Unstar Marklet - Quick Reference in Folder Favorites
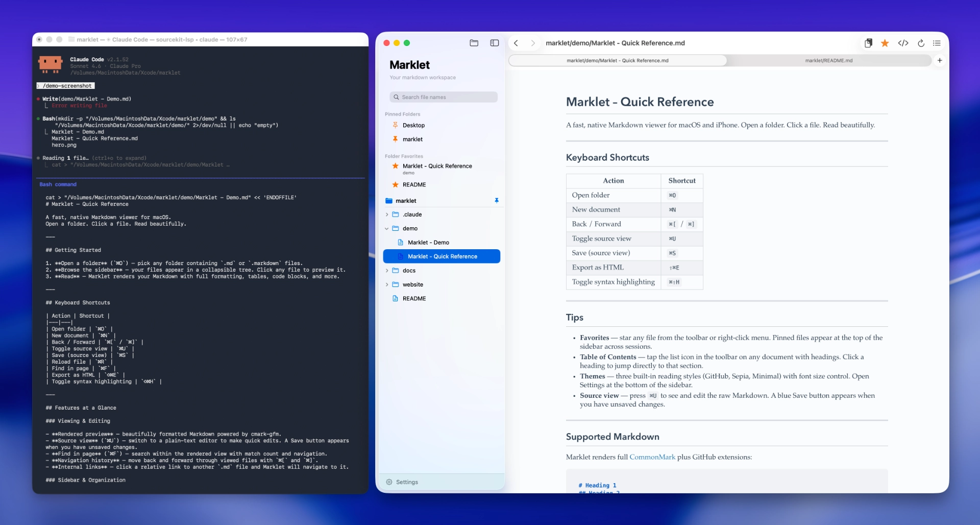 pos(394,166)
